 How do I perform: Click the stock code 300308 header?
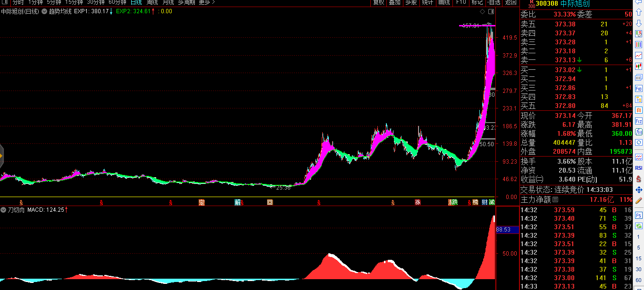546,4
